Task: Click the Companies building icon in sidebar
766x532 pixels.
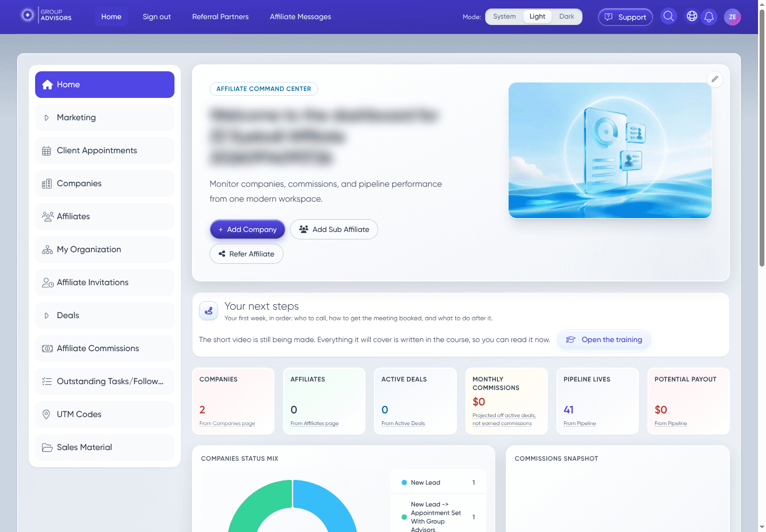Action: click(x=47, y=184)
